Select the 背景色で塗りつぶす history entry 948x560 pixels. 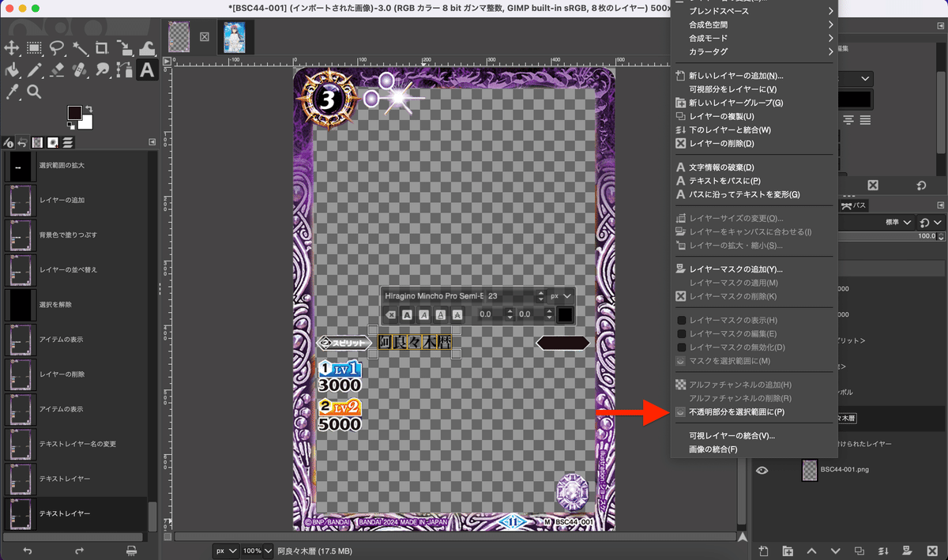tap(73, 235)
